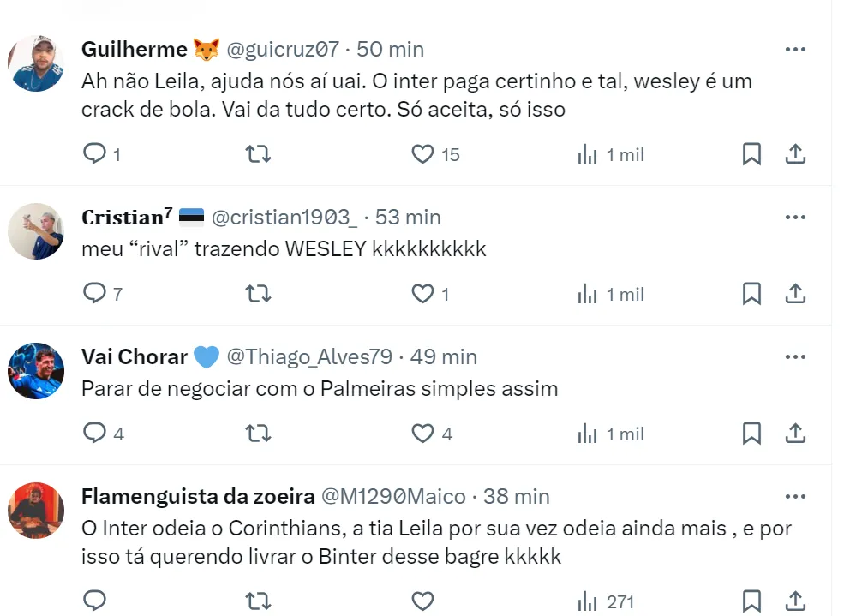The width and height of the screenshot is (856, 616).
Task: Reply to Flamenguista da zoeira's tweet
Action: (94, 600)
